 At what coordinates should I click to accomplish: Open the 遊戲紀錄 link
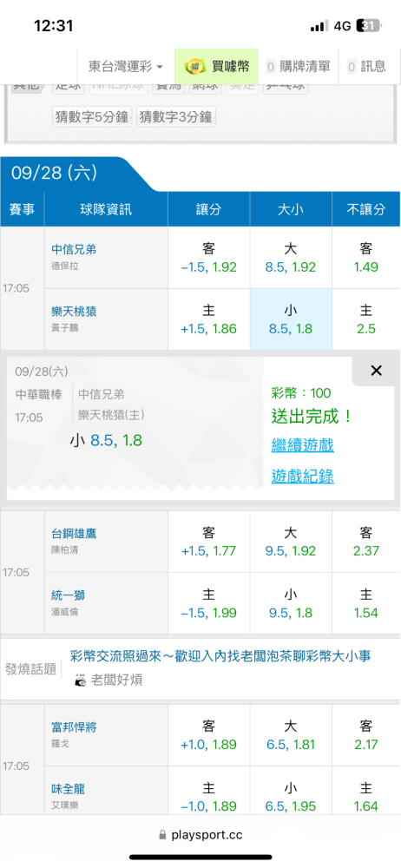(x=302, y=476)
